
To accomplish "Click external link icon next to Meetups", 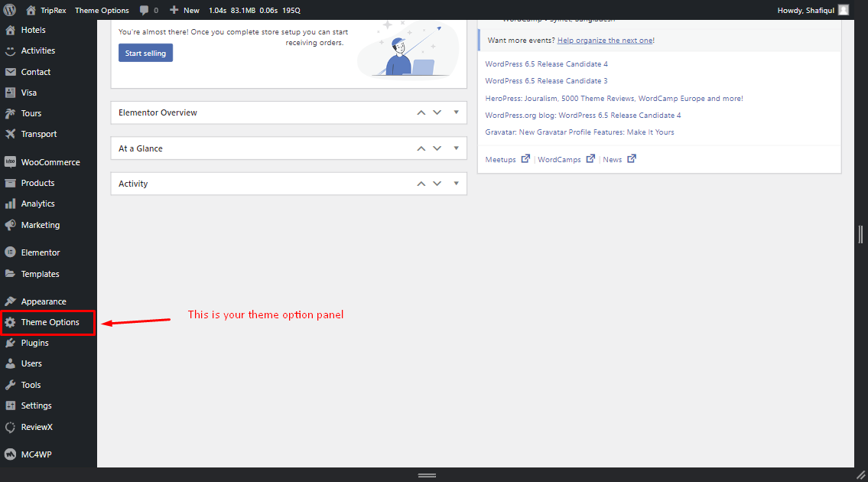I will tap(525, 158).
